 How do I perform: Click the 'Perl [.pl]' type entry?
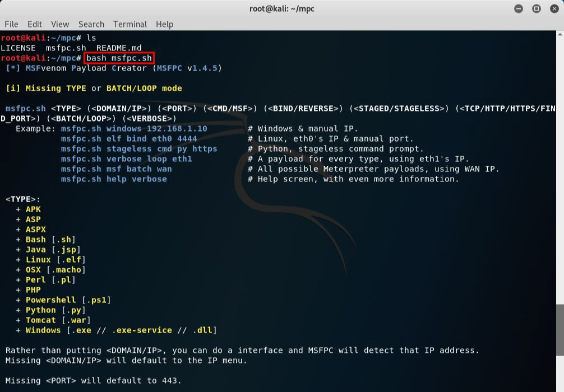(x=50, y=279)
